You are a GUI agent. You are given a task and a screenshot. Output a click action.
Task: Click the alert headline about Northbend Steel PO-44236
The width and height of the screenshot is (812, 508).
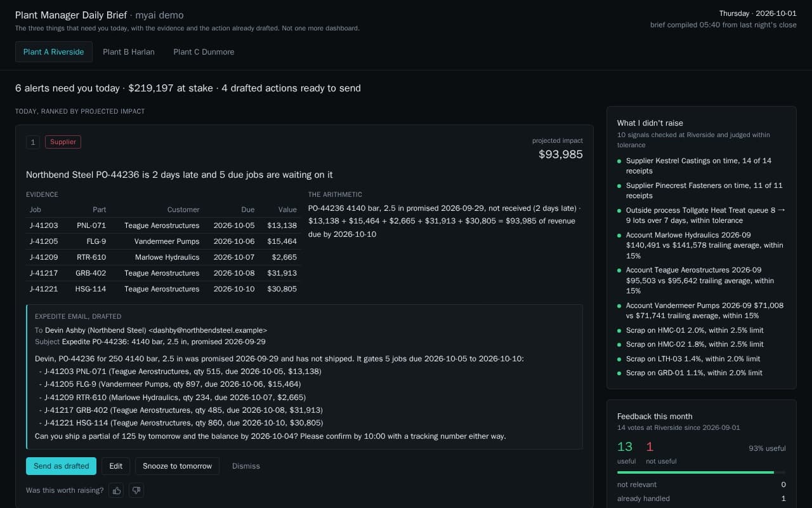click(180, 175)
